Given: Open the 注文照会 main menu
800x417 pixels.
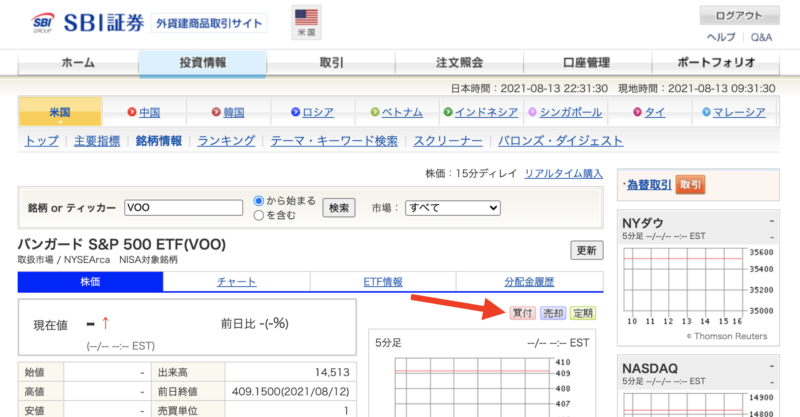Looking at the screenshot, I should [459, 63].
